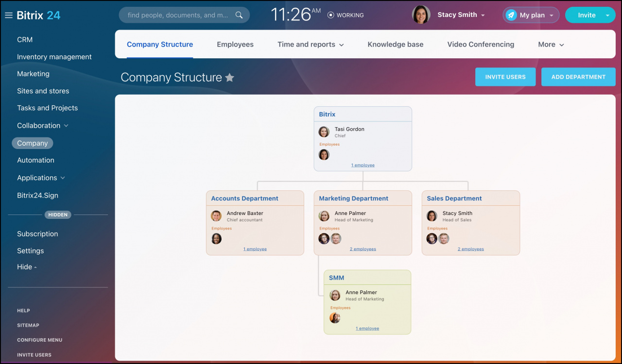The width and height of the screenshot is (622, 364).
Task: Open CRM in the sidebar
Action: coord(25,40)
